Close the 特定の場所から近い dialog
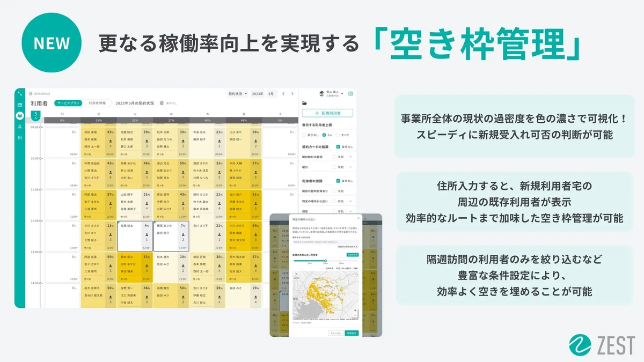Image resolution: width=644 pixels, height=362 pixels. point(358,218)
